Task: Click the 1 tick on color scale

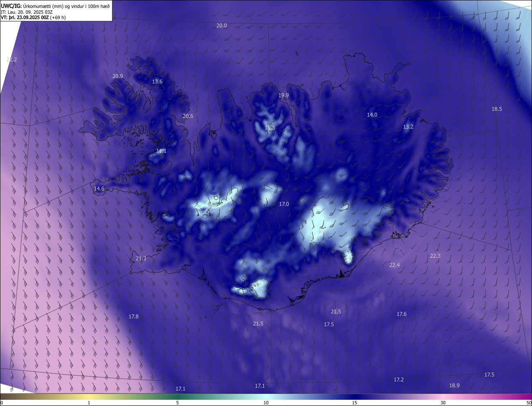Action: 89,403
